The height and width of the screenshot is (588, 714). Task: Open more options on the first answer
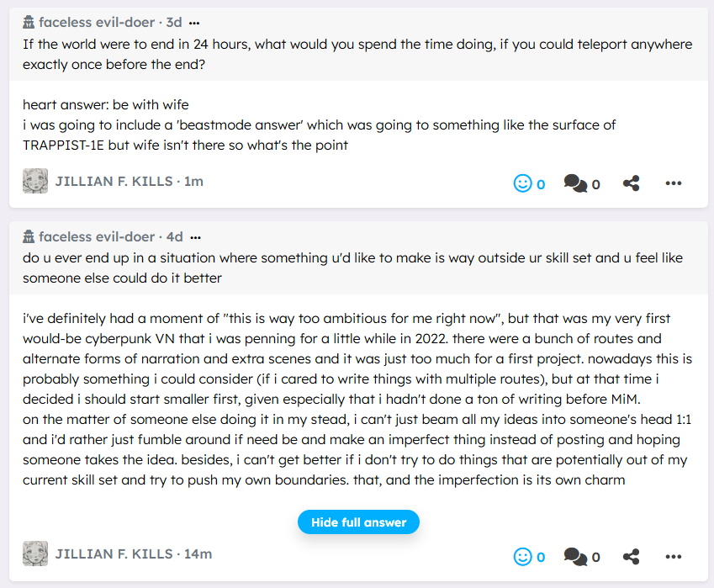(673, 183)
